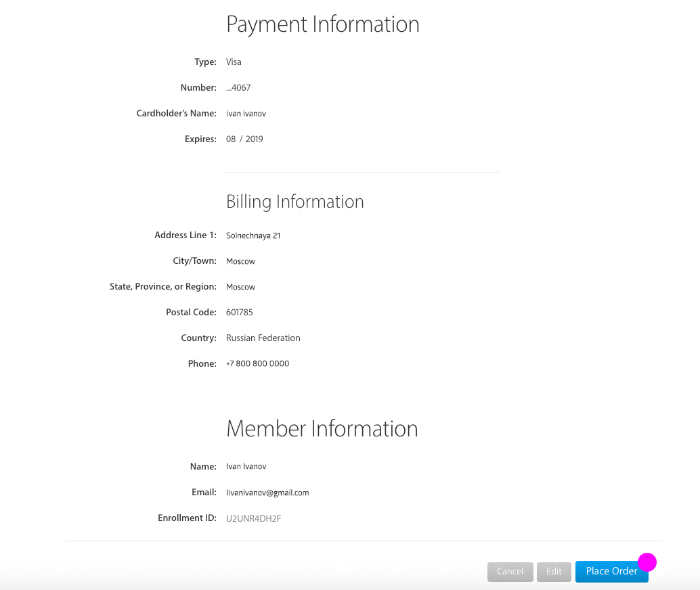Click the postal code 601785
The image size is (700, 590).
tap(239, 313)
